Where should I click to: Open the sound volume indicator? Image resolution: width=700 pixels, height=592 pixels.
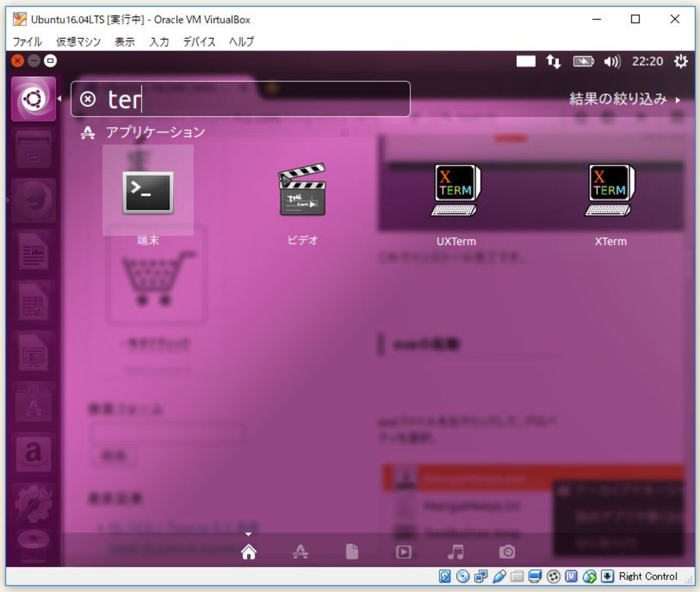click(612, 61)
